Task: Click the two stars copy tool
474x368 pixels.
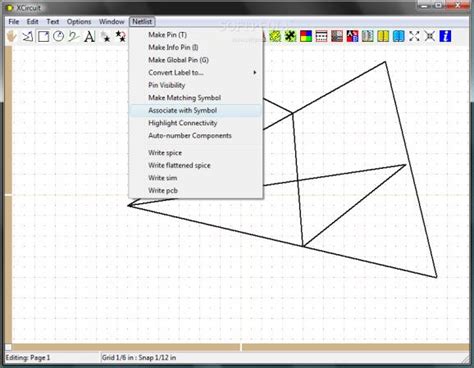Action: point(121,36)
